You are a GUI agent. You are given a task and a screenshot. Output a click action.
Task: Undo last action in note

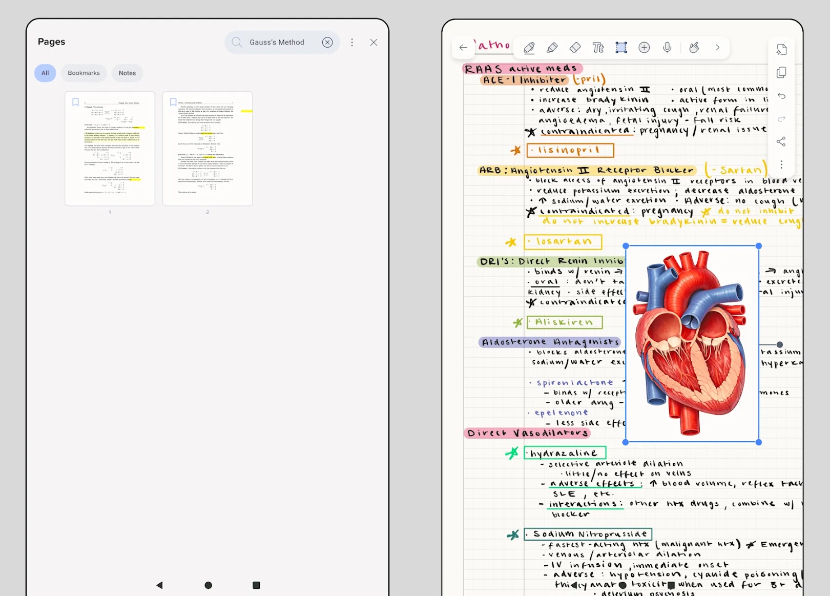(x=781, y=96)
